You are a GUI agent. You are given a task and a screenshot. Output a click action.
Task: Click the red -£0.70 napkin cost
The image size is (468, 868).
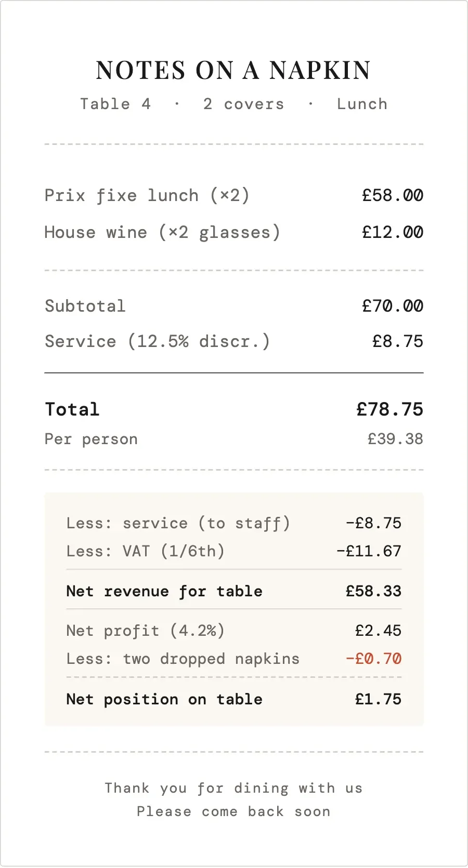pyautogui.click(x=373, y=659)
